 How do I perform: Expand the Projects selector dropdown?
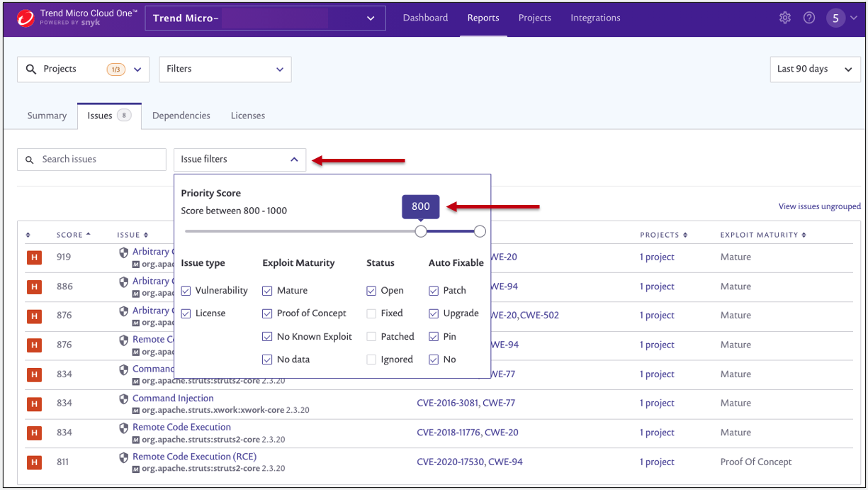(x=83, y=69)
